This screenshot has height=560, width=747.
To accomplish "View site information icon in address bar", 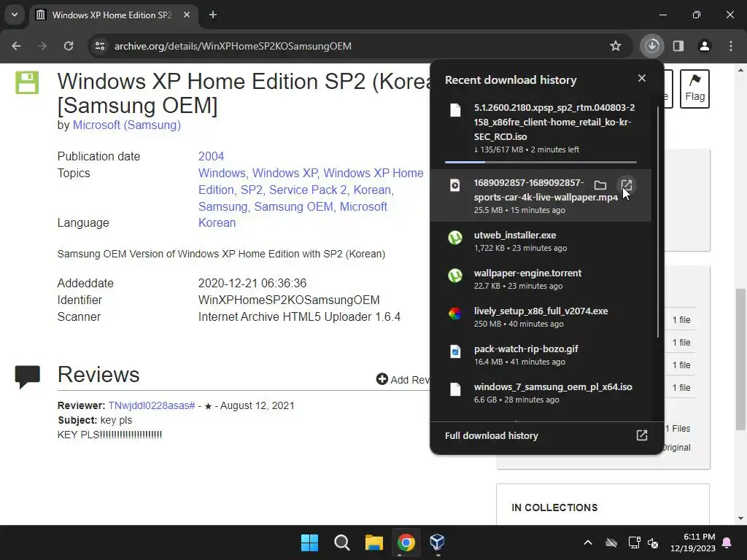I will pyautogui.click(x=100, y=46).
